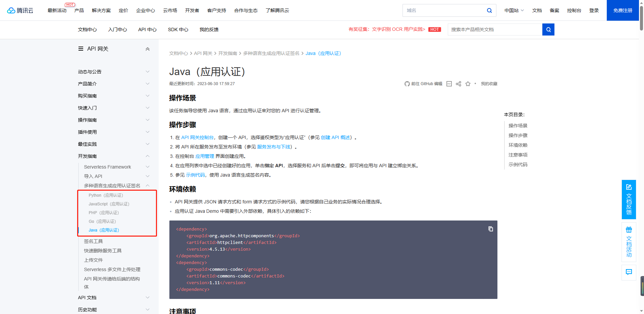The image size is (644, 314).
Task: Select Python（应用认证） in sidebar
Action: (106, 195)
